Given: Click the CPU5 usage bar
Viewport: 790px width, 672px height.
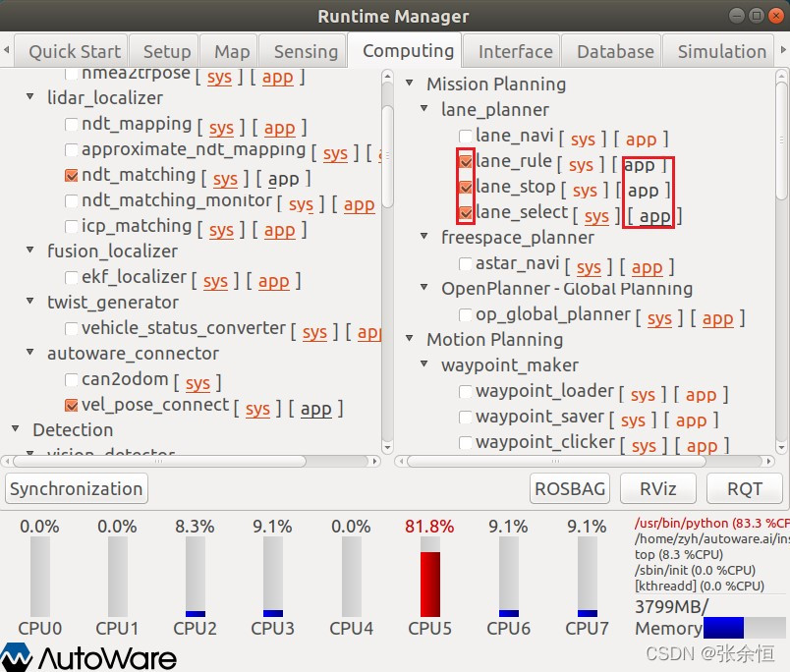Looking at the screenshot, I should pyautogui.click(x=430, y=577).
